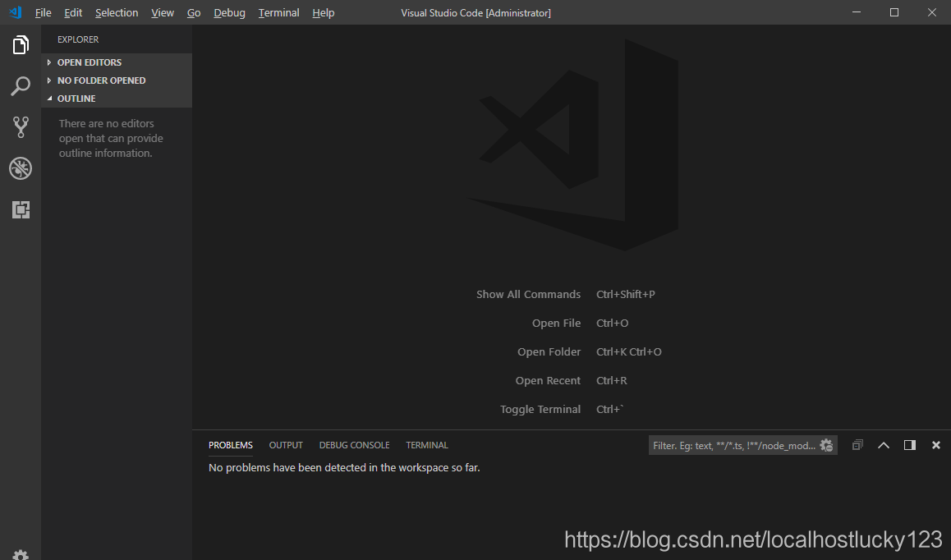Open the Debug menu
951x560 pixels.
coord(229,13)
